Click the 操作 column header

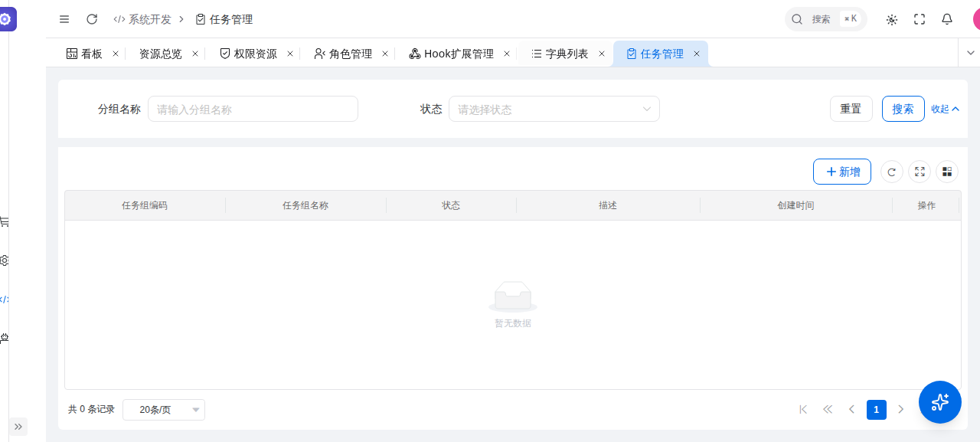tap(926, 205)
